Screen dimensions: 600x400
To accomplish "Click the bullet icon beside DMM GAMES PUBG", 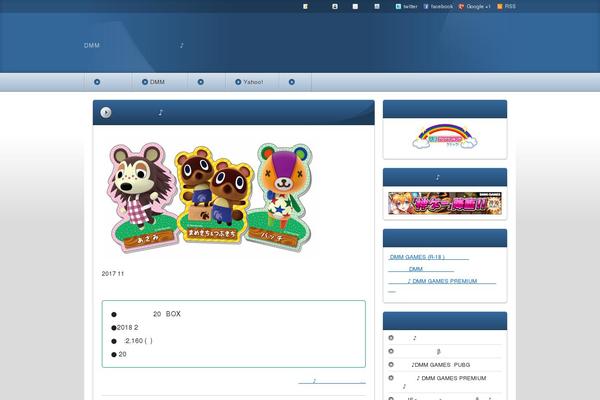I will click(x=391, y=364).
